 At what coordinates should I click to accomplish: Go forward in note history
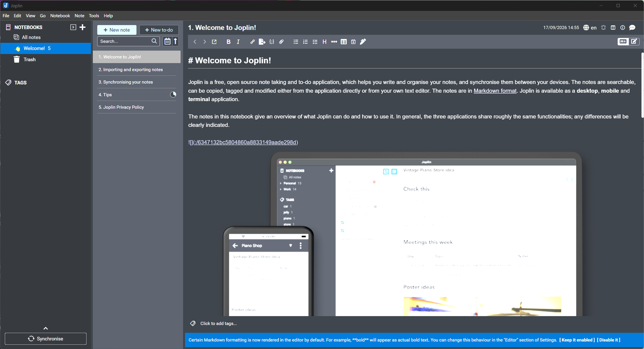tap(205, 42)
